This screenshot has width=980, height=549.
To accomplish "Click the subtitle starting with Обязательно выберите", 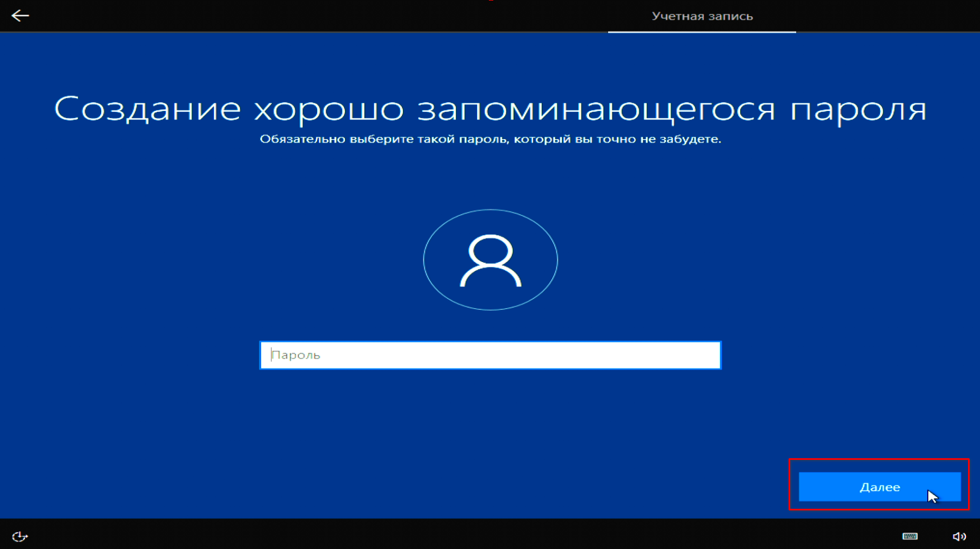I will pos(491,139).
